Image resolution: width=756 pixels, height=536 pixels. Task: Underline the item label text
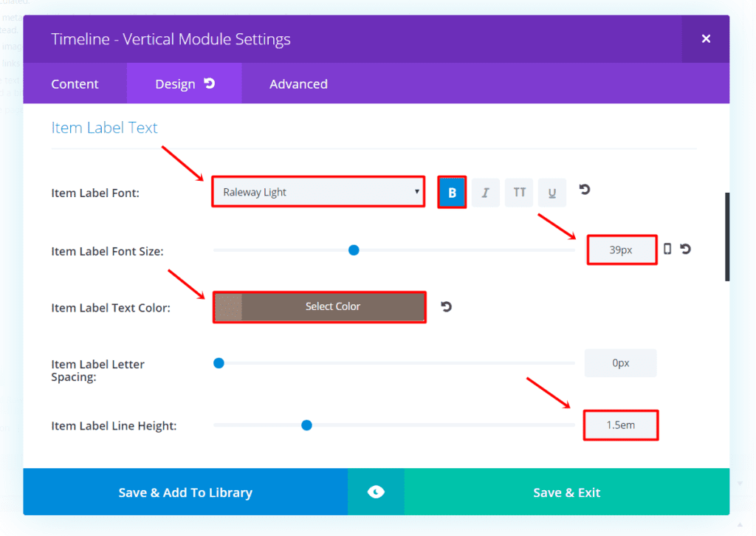551,192
